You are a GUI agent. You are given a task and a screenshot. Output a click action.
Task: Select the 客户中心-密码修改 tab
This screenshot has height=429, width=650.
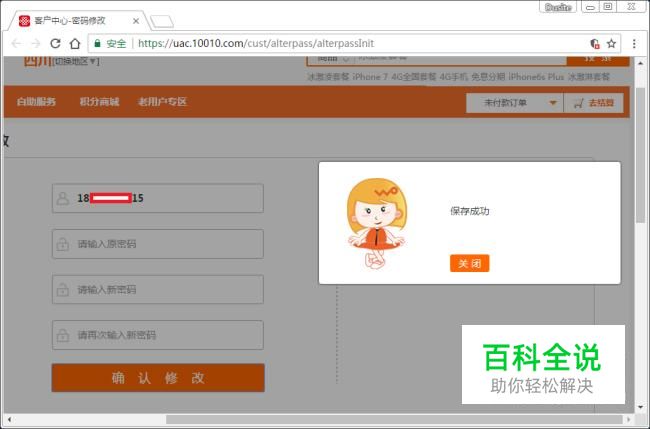coord(79,21)
